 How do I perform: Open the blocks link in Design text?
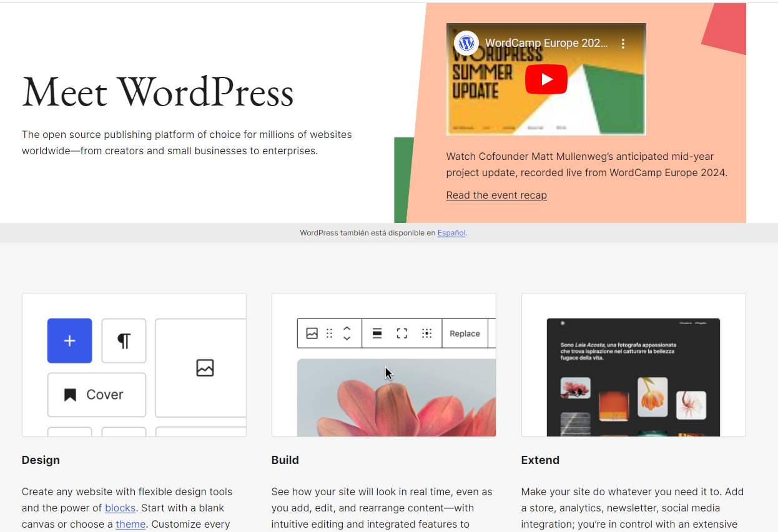tap(120, 508)
